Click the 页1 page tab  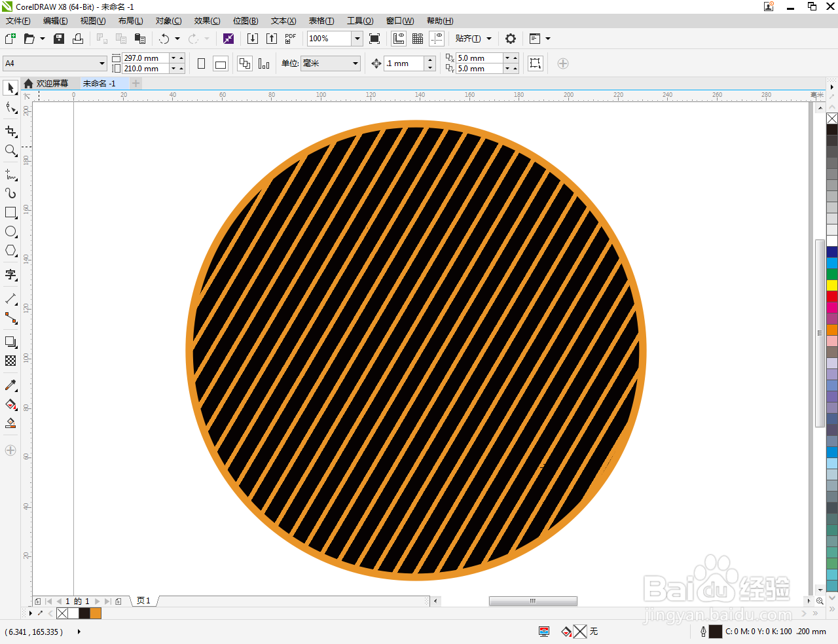pyautogui.click(x=144, y=601)
